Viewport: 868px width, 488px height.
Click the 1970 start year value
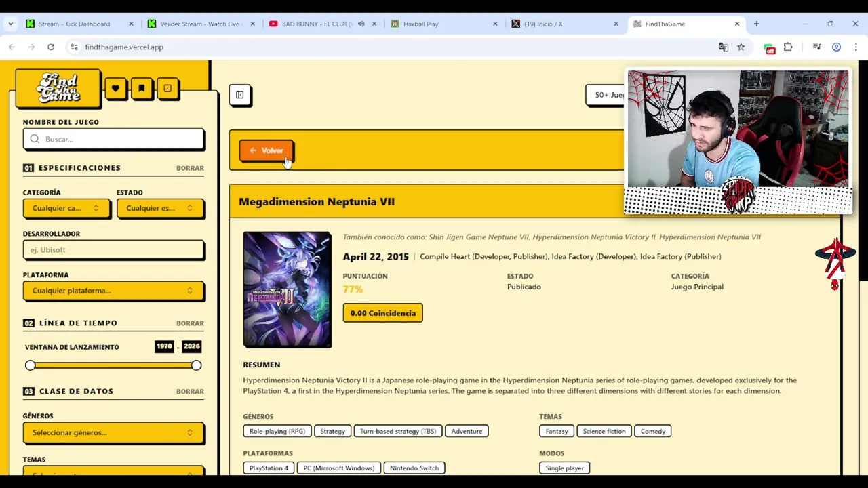click(164, 346)
